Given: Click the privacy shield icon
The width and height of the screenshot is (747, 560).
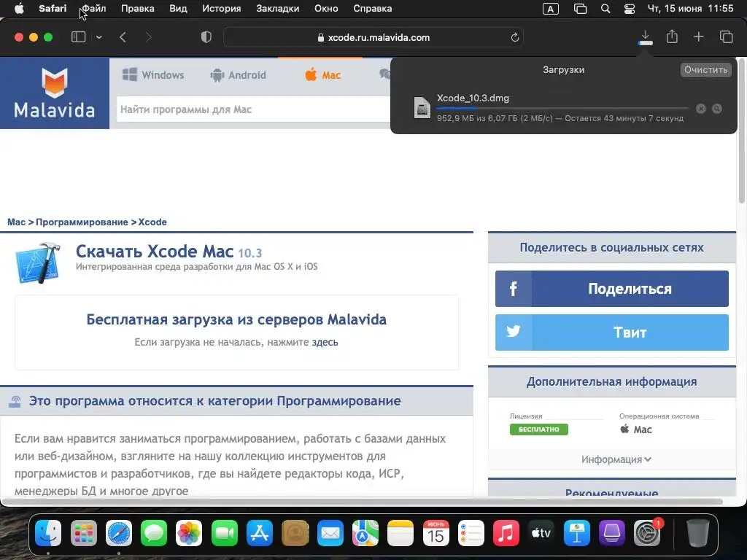Looking at the screenshot, I should (x=206, y=37).
